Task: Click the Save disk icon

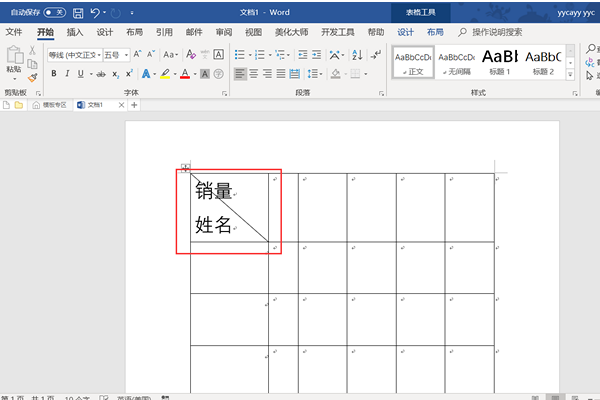Action: (x=78, y=13)
